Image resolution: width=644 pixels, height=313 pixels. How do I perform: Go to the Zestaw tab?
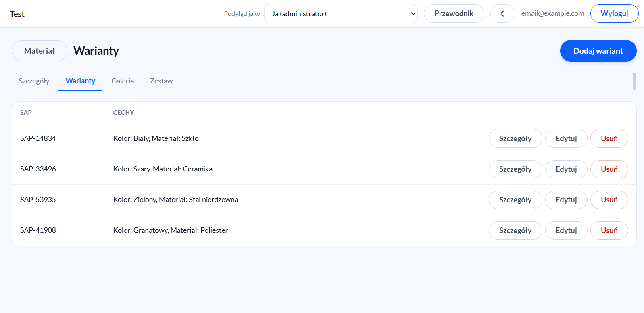[161, 81]
